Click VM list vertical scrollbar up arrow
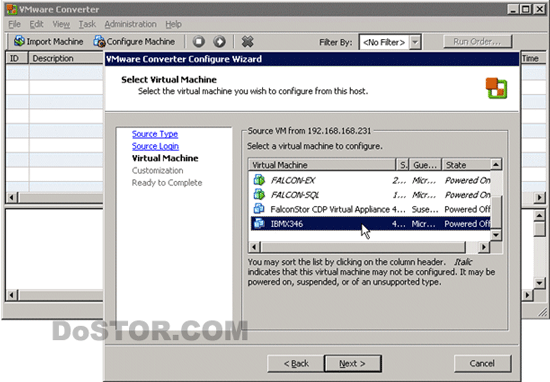 tap(496, 164)
